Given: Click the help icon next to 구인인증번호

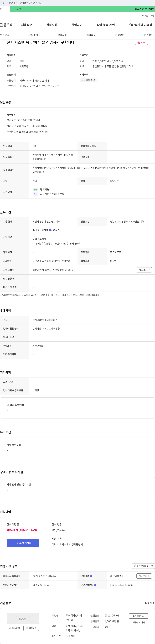Looking at the screenshot, I should 95,585.
